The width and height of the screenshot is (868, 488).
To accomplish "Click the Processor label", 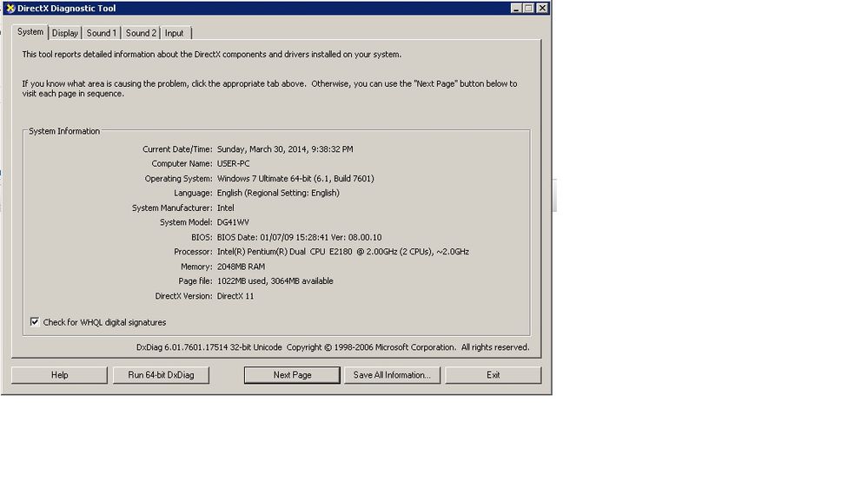I will (193, 252).
